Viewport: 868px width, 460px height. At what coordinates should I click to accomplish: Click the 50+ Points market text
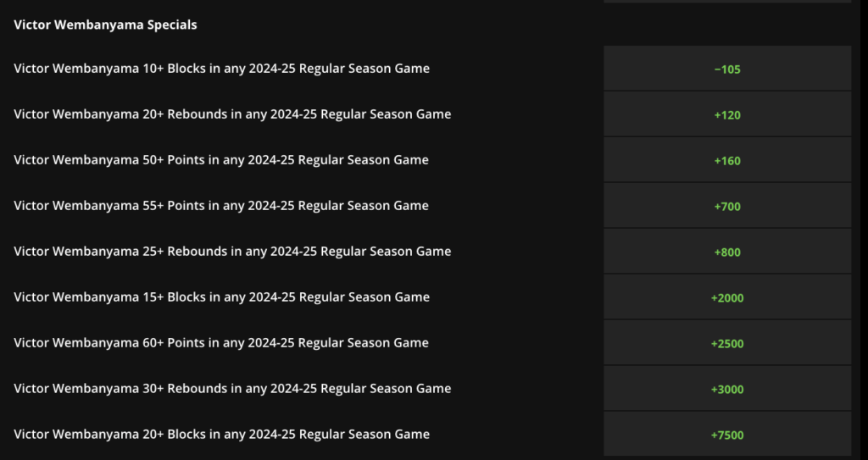(x=221, y=160)
